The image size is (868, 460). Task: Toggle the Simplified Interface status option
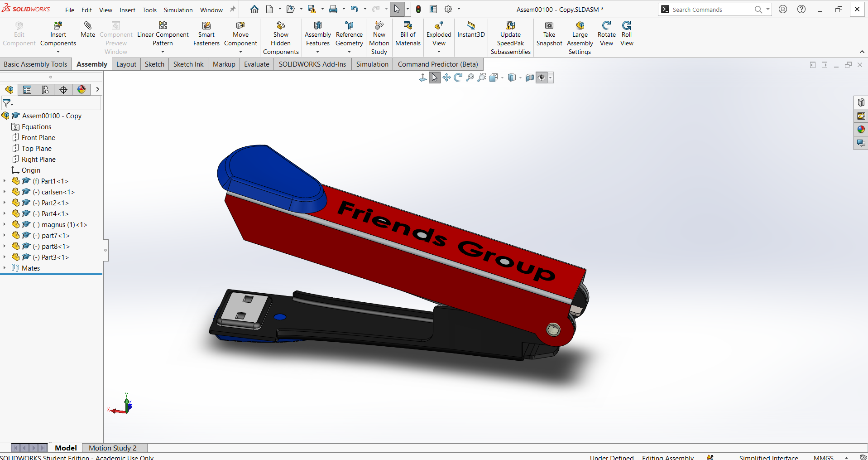(768, 457)
